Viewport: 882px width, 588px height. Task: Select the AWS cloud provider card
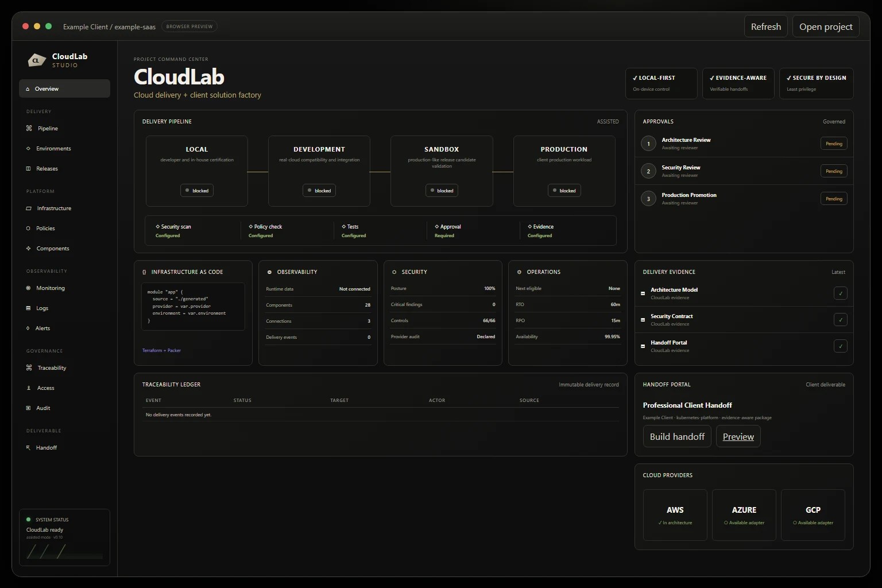[x=675, y=515]
